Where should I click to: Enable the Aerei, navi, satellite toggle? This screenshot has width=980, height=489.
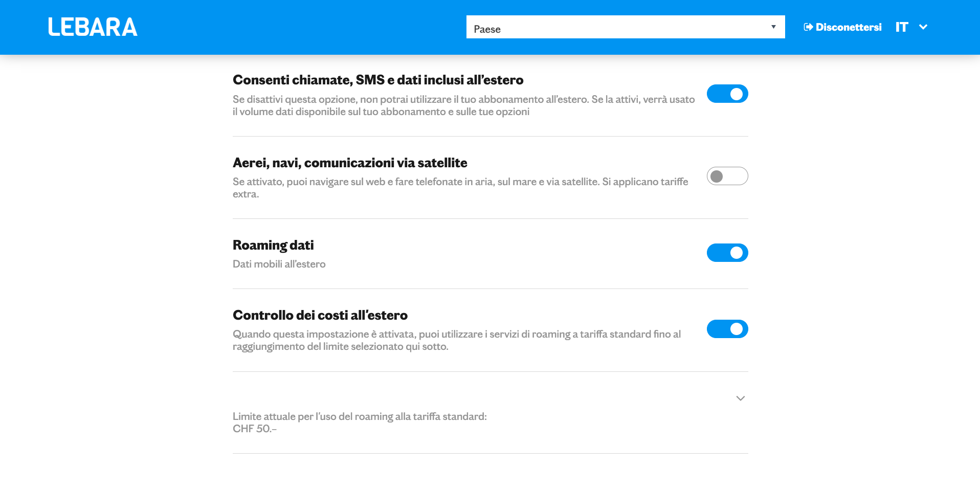[x=727, y=176]
